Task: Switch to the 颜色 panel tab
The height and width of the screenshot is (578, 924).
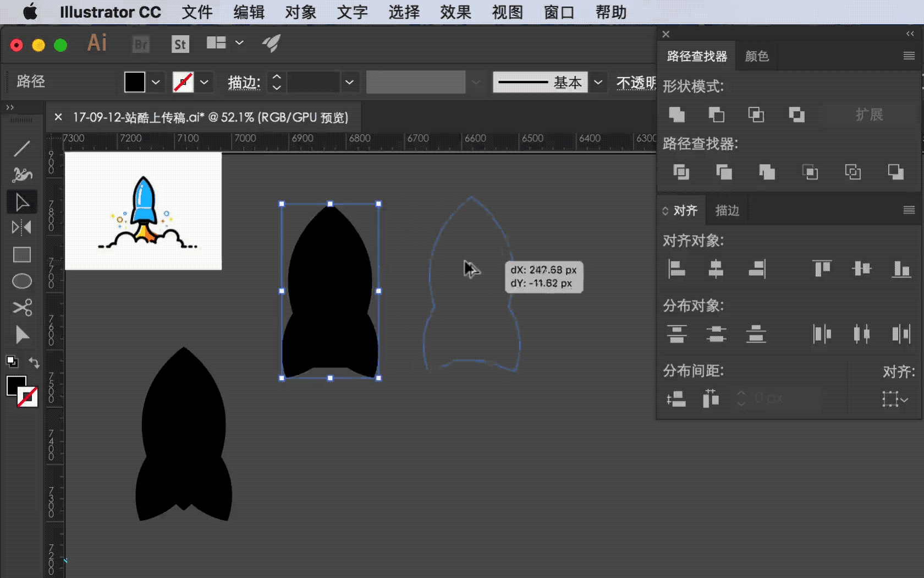Action: [x=757, y=55]
